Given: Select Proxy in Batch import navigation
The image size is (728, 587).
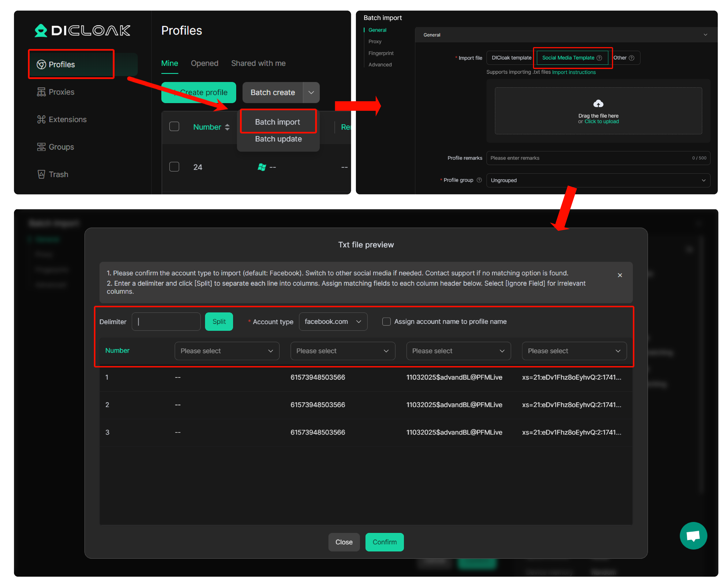Looking at the screenshot, I should 375,42.
